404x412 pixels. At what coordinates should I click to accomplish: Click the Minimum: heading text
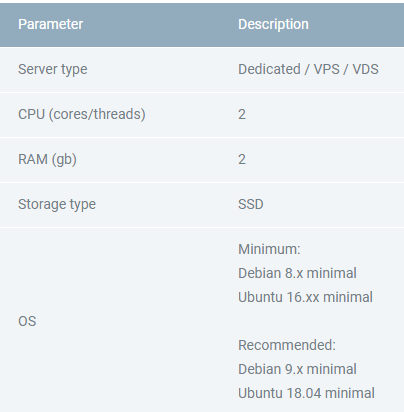[x=269, y=249]
